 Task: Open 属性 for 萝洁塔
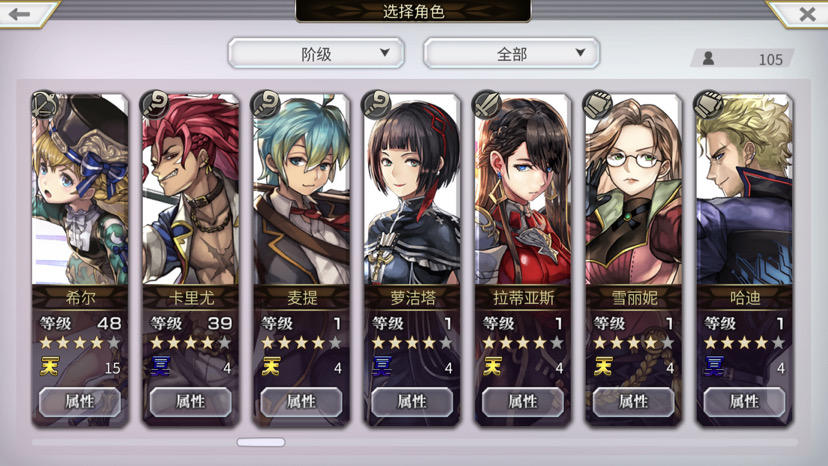[412, 402]
